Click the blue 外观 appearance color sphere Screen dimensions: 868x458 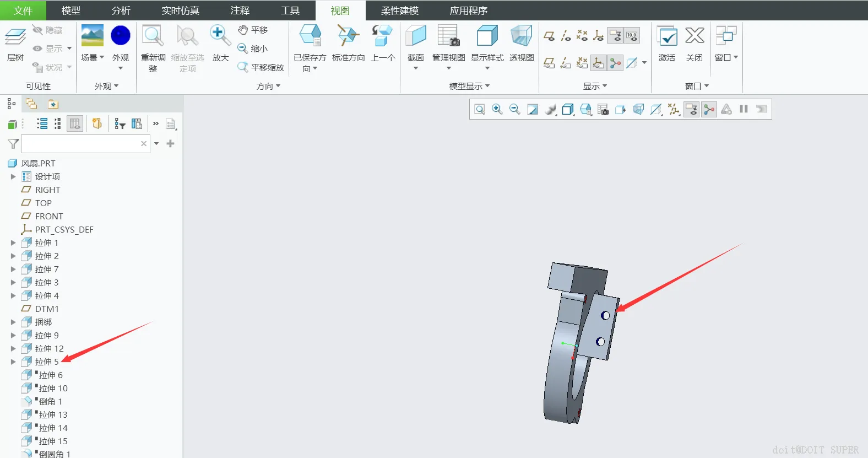pyautogui.click(x=121, y=36)
